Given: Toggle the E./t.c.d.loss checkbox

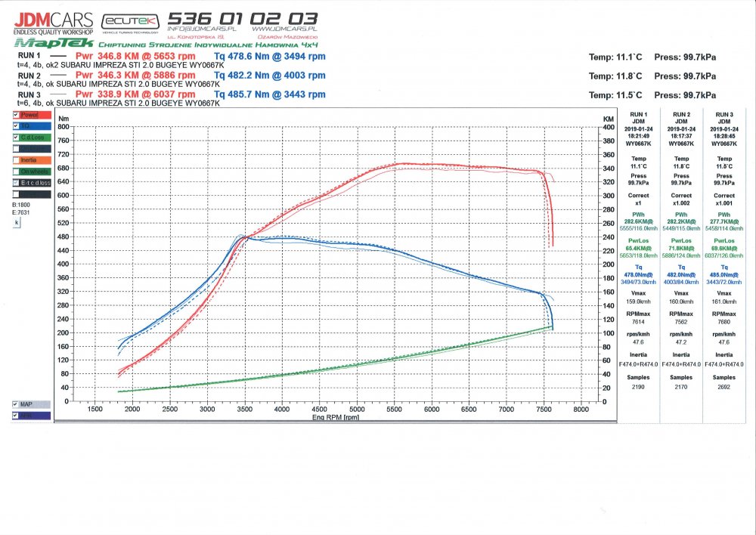Looking at the screenshot, I should pos(17,183).
